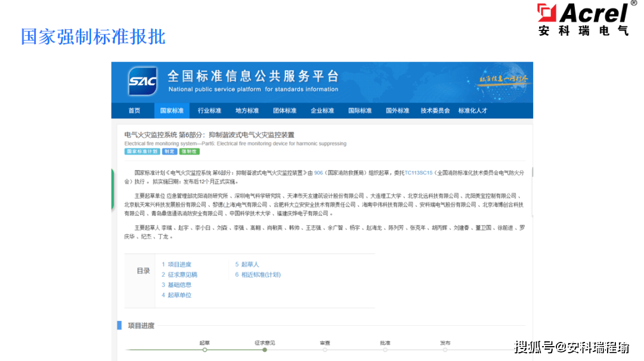The width and height of the screenshot is (644, 361).
Task: Jump to 5 起草人 section
Action: point(247,264)
